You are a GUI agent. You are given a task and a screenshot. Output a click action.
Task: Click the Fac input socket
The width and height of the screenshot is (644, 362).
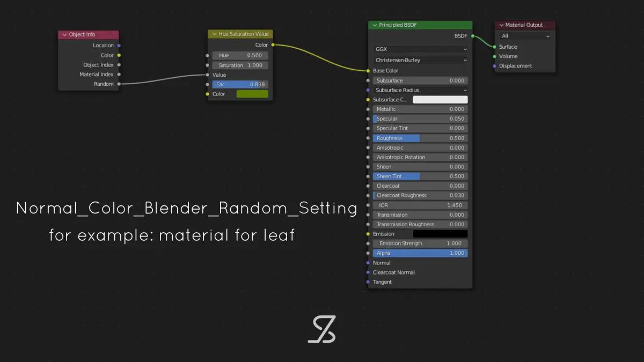pos(207,84)
